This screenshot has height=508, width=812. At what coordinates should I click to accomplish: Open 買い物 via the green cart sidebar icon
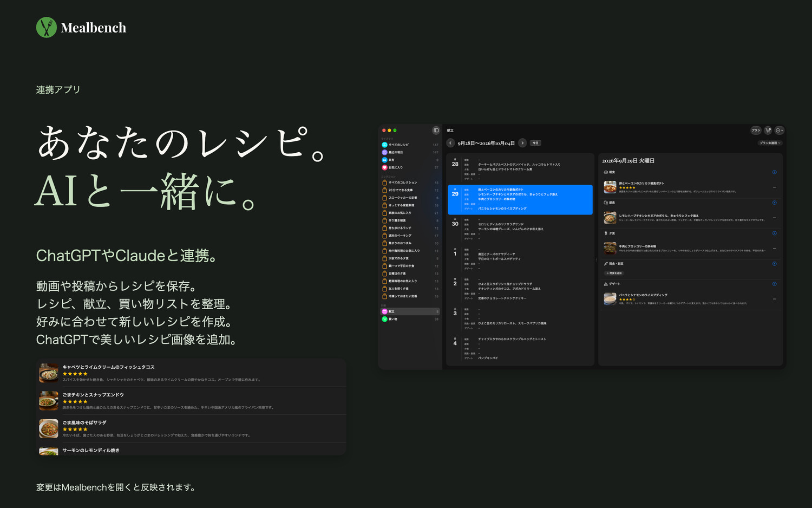(384, 319)
